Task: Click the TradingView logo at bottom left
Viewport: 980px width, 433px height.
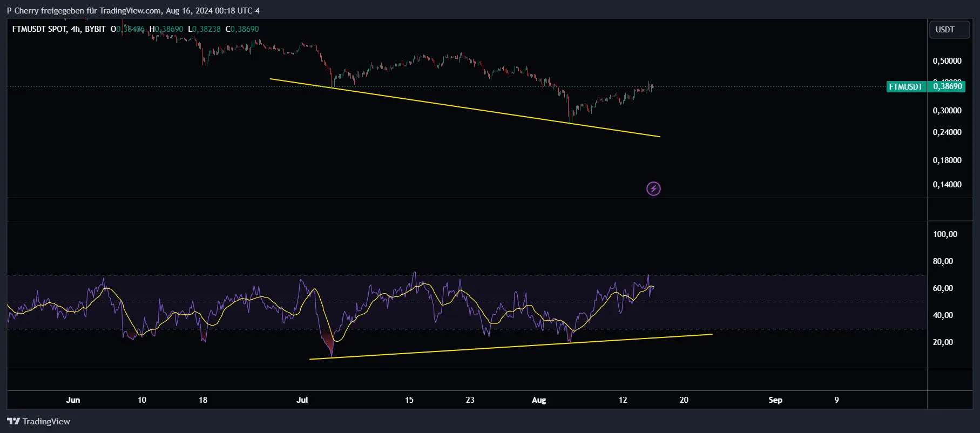Action: click(38, 421)
